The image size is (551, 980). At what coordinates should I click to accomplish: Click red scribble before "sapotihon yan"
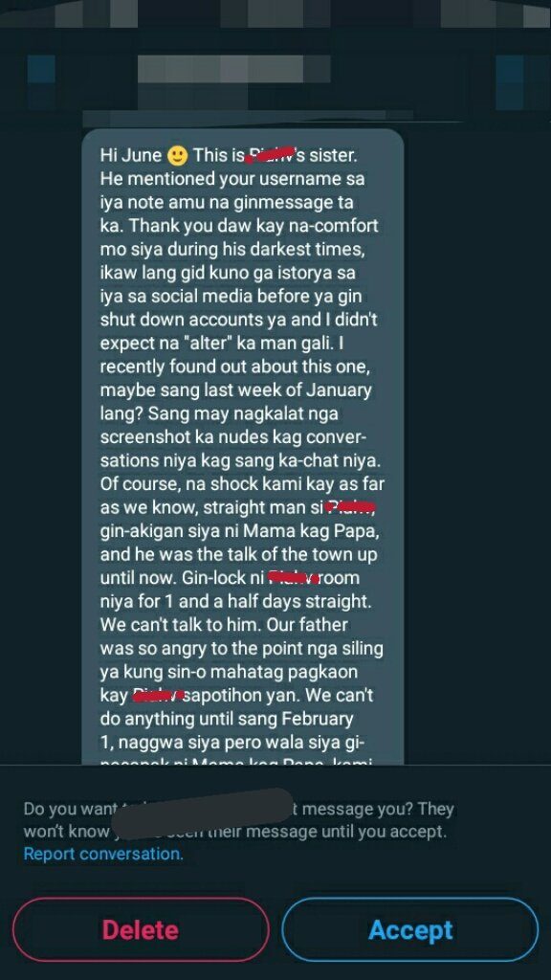pos(159,695)
